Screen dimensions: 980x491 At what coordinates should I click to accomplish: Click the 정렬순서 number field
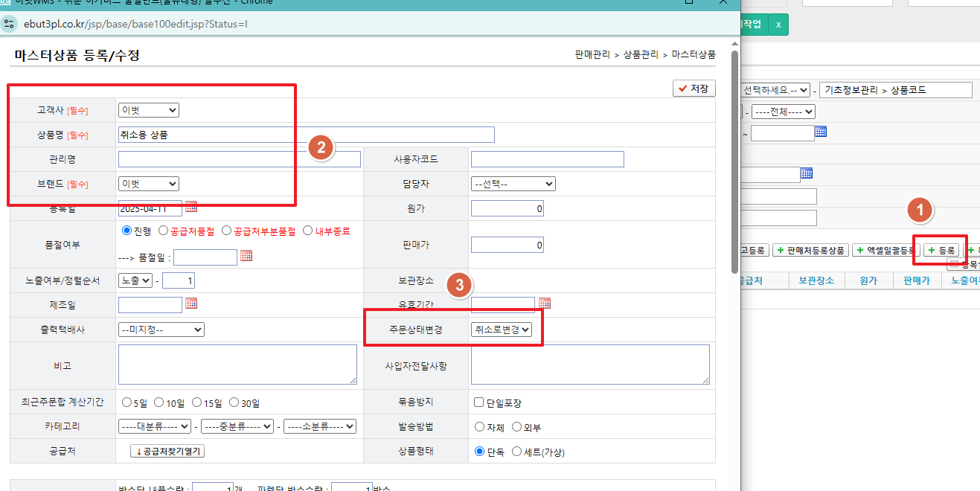(x=179, y=280)
